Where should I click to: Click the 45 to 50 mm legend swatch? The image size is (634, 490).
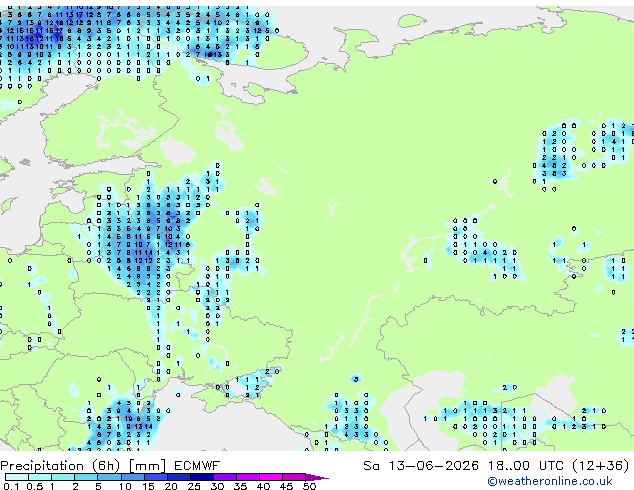click(x=294, y=477)
